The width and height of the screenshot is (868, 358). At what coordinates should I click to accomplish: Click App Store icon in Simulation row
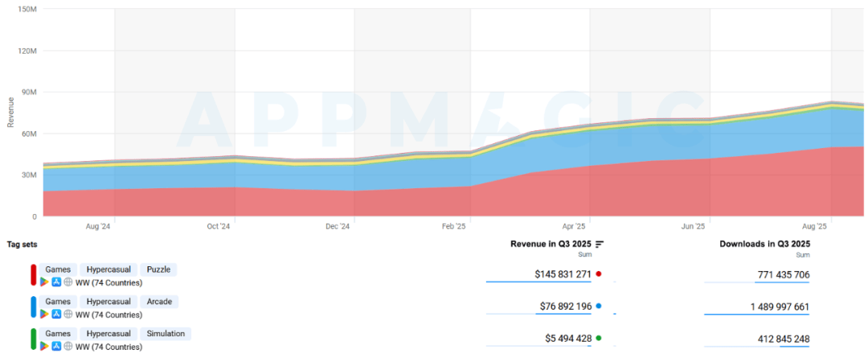coord(56,347)
